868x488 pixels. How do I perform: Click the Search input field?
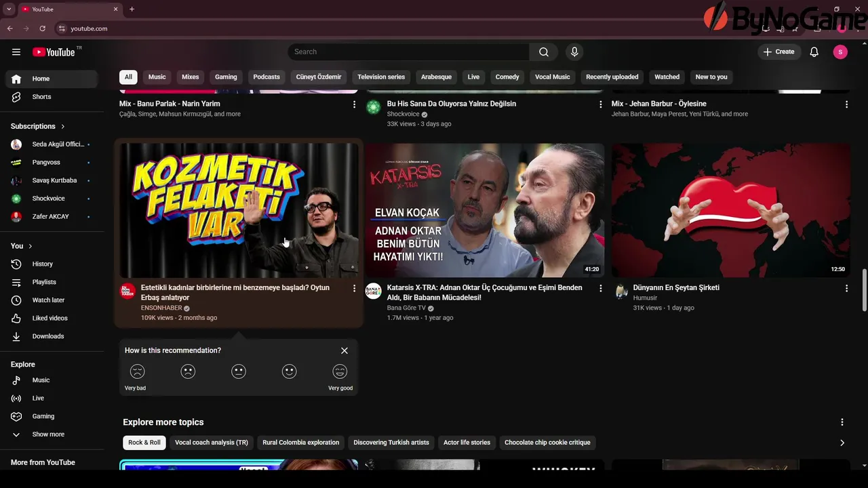pyautogui.click(x=408, y=52)
